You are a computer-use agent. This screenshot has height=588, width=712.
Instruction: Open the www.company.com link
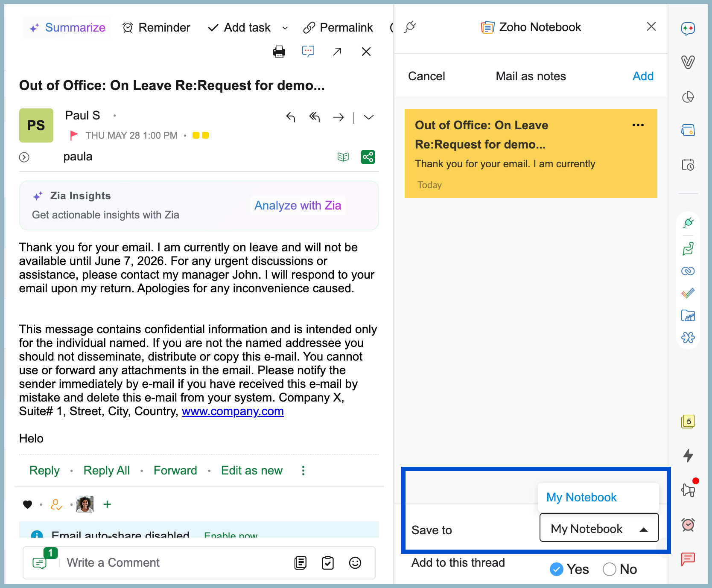tap(233, 411)
